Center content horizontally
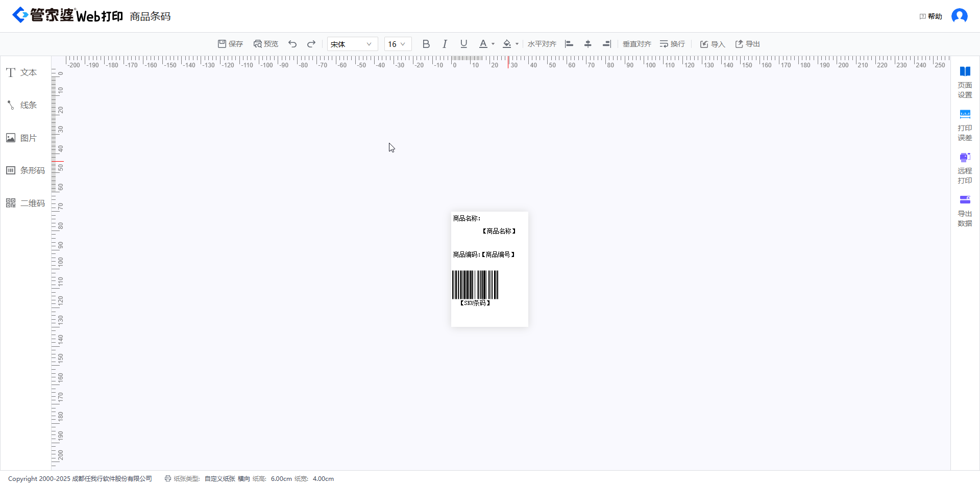This screenshot has height=486, width=980. pyautogui.click(x=588, y=44)
